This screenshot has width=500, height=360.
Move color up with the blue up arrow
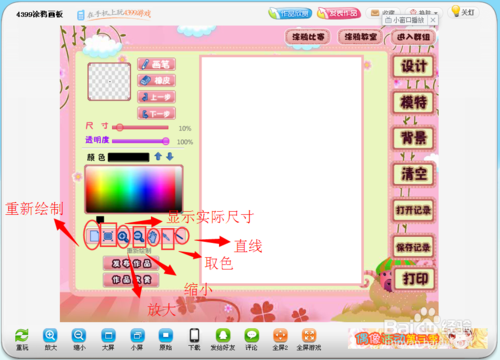158,156
